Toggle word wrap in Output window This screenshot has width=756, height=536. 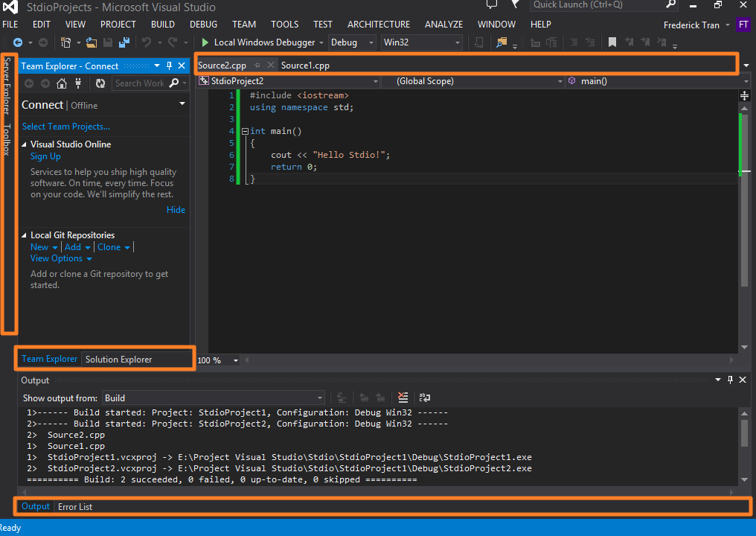[425, 398]
